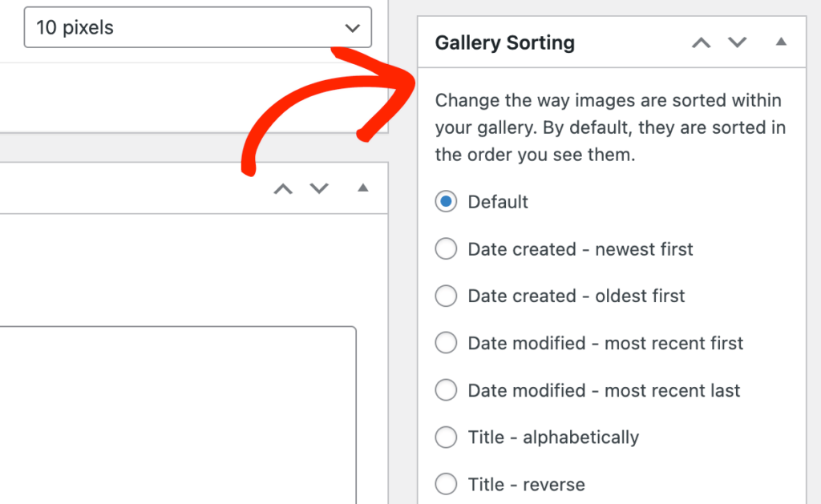
Task: Select the Title - reverse option
Action: (x=446, y=485)
